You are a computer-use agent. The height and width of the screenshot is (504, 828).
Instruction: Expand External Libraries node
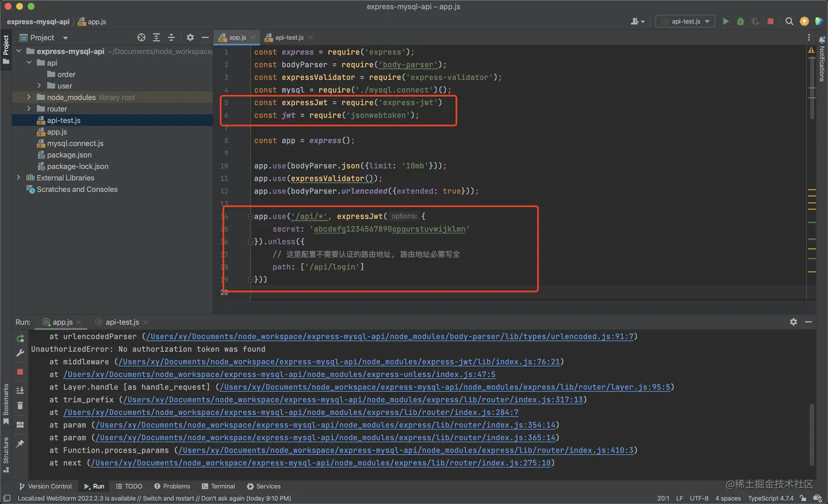tap(19, 177)
